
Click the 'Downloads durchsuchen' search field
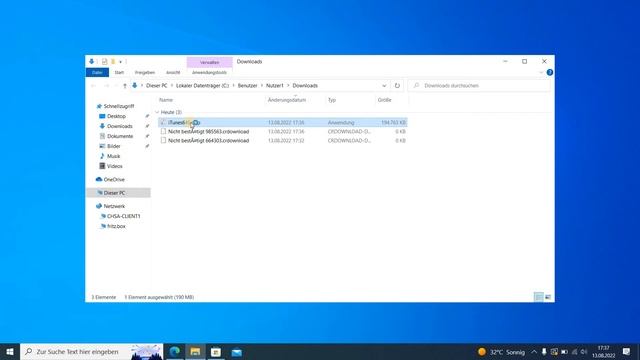(x=478, y=86)
